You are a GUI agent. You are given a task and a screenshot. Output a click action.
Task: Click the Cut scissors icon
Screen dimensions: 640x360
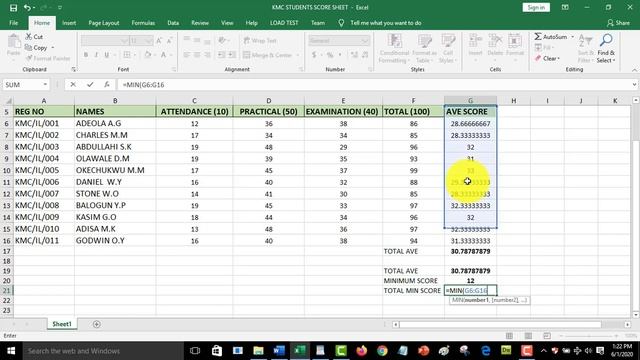pyautogui.click(x=29, y=37)
